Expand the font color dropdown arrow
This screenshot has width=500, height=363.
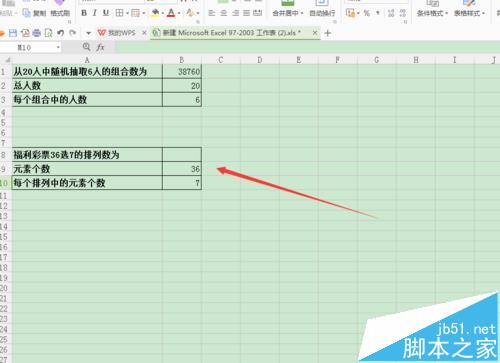pos(179,13)
